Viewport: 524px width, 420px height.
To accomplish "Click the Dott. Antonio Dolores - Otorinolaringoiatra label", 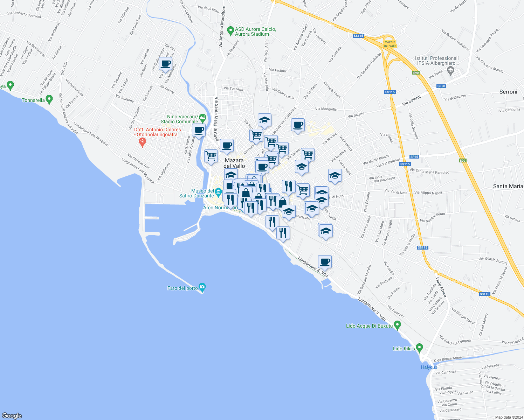I will 158,132.
